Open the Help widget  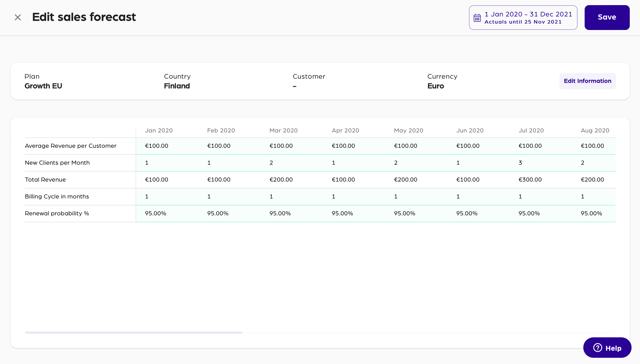[607, 348]
